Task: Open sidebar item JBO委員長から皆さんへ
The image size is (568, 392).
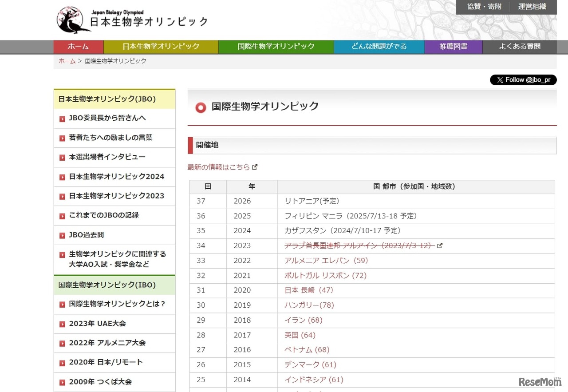Action: coord(107,118)
